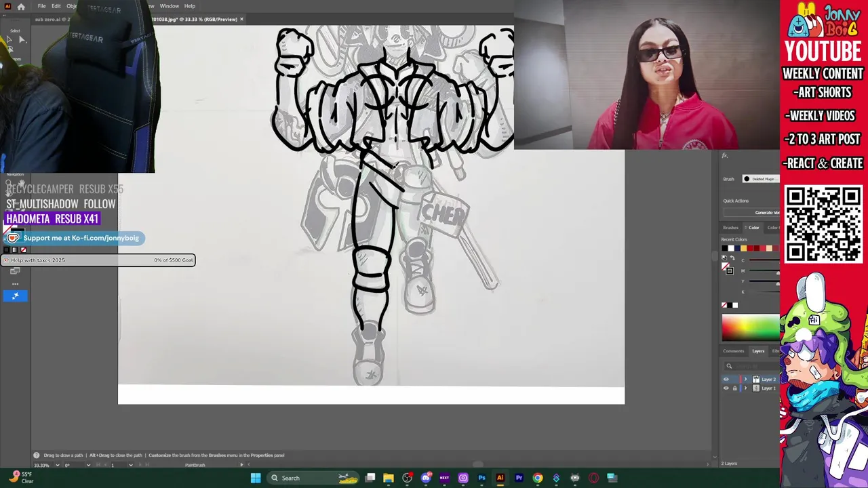
Task: Click the None swatch below sliders
Action: pos(724,305)
